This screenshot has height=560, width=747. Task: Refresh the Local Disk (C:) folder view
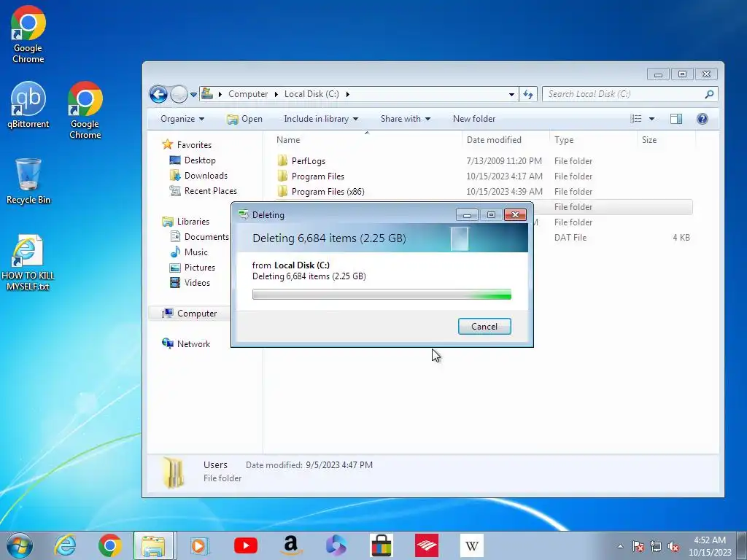(x=528, y=94)
